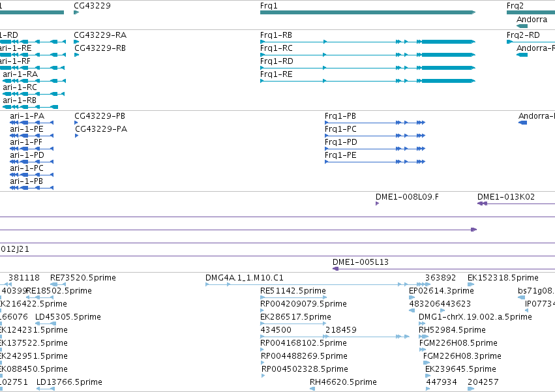Select the Frq1-PB protein label

click(x=340, y=116)
